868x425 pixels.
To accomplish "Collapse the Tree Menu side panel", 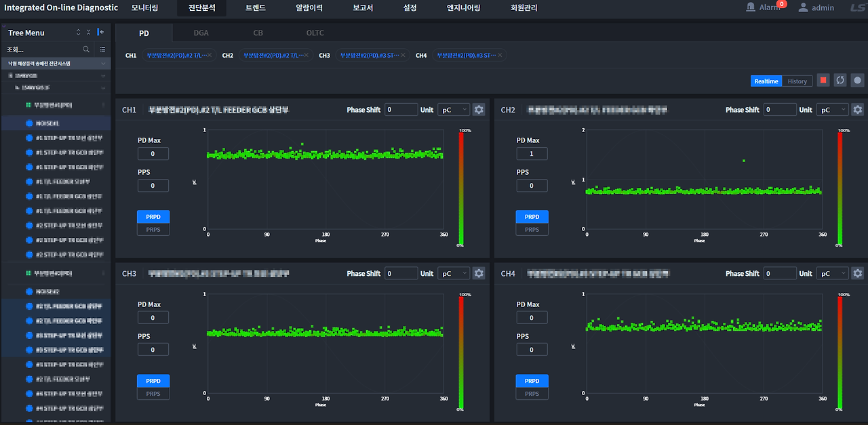I will (x=101, y=33).
